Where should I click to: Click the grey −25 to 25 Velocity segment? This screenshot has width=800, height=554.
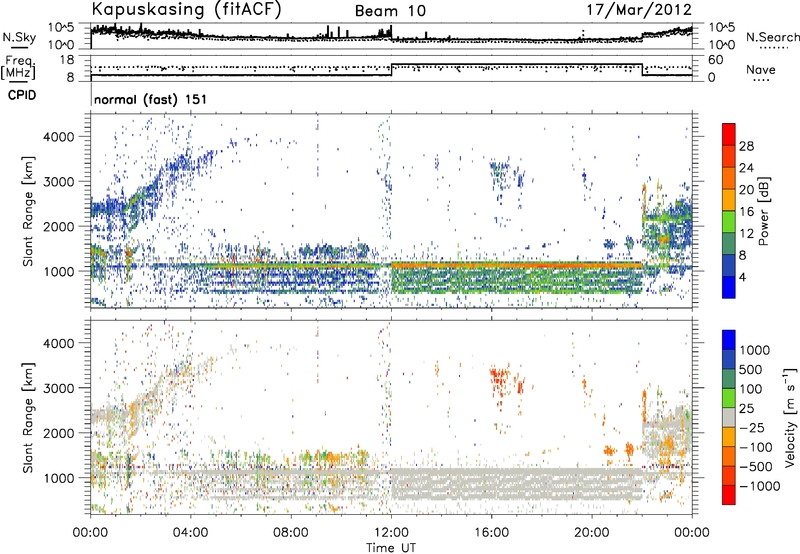729,418
